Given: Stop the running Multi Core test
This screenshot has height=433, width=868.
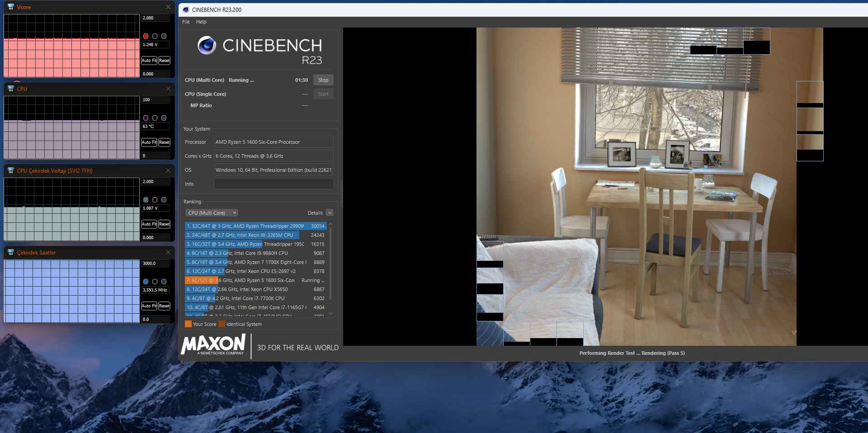Looking at the screenshot, I should tap(323, 80).
